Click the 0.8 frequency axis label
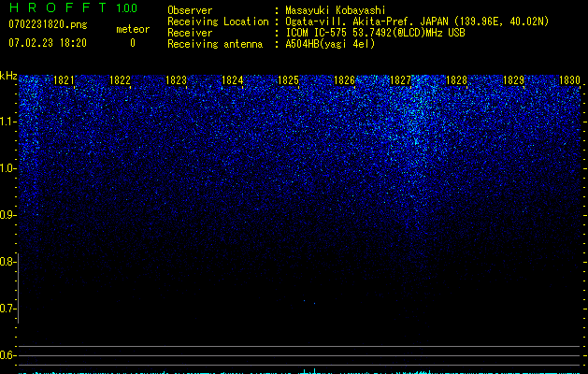Viewport: 588px width, 374px height. (7, 262)
